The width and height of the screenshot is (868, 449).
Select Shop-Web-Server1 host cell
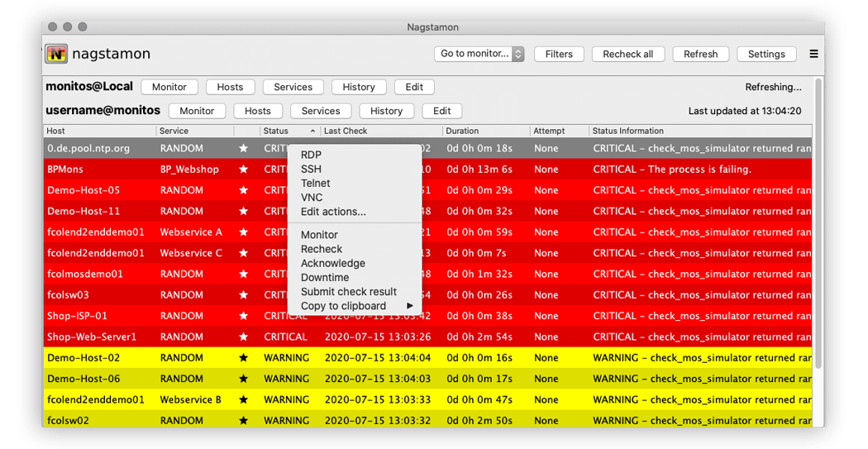point(92,337)
